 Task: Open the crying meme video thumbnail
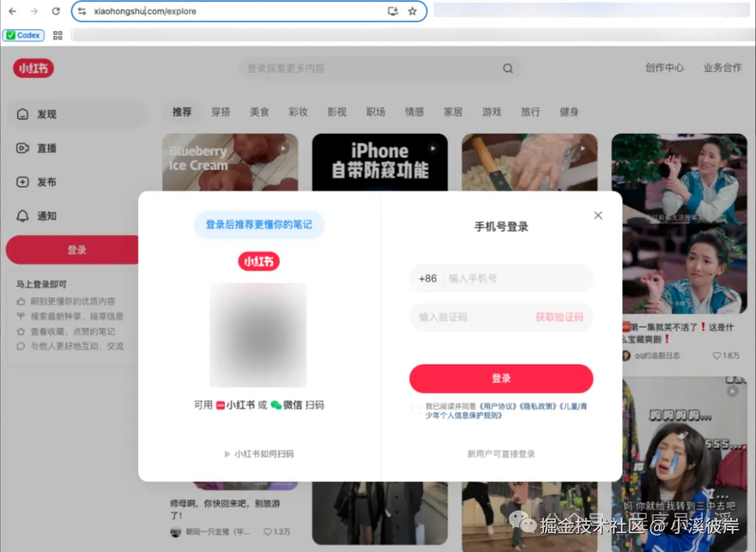click(x=685, y=464)
